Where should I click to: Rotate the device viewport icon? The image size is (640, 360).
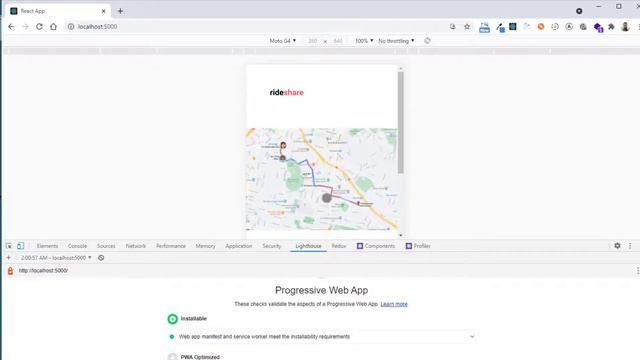(427, 41)
